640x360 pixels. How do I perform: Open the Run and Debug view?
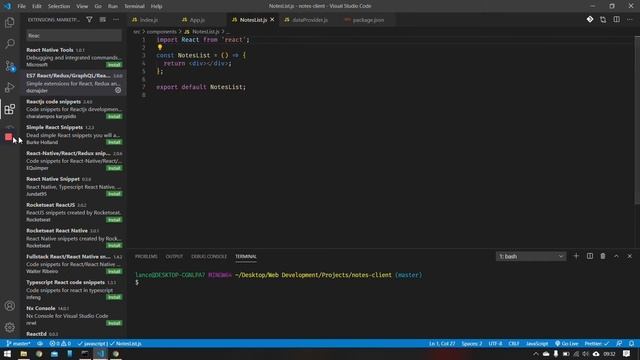click(x=10, y=87)
